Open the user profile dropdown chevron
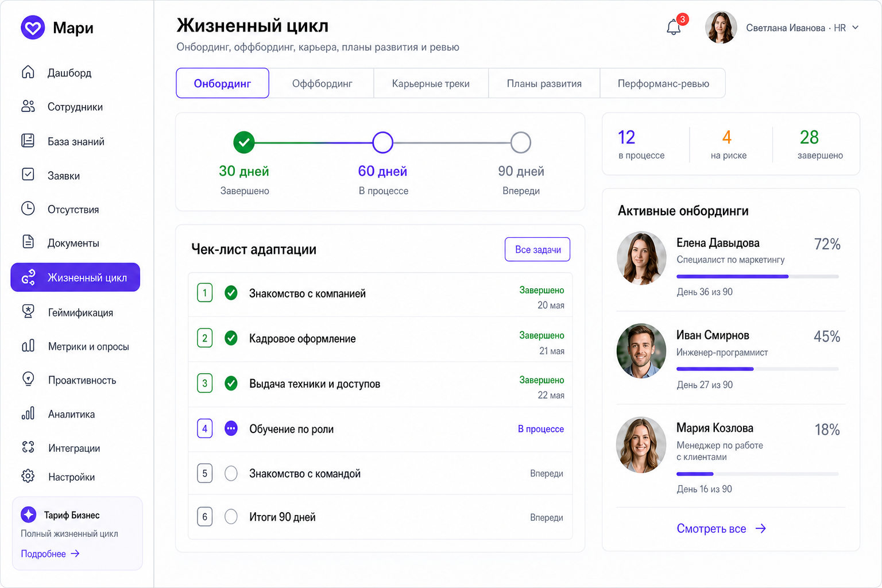 [x=856, y=28]
